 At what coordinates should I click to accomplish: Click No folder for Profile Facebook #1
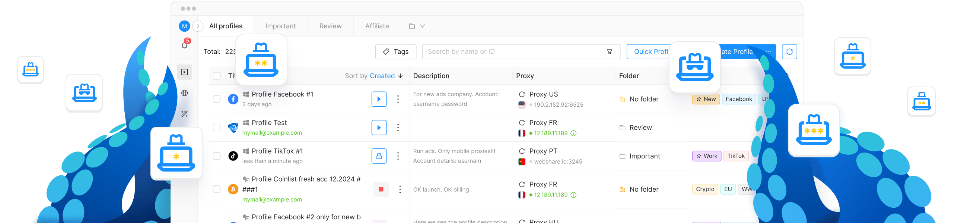(639, 99)
